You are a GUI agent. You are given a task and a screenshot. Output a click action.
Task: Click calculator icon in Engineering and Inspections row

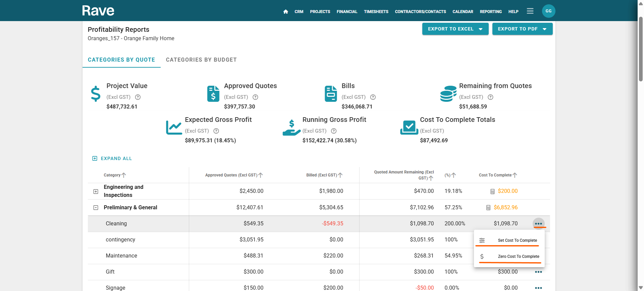(x=492, y=192)
